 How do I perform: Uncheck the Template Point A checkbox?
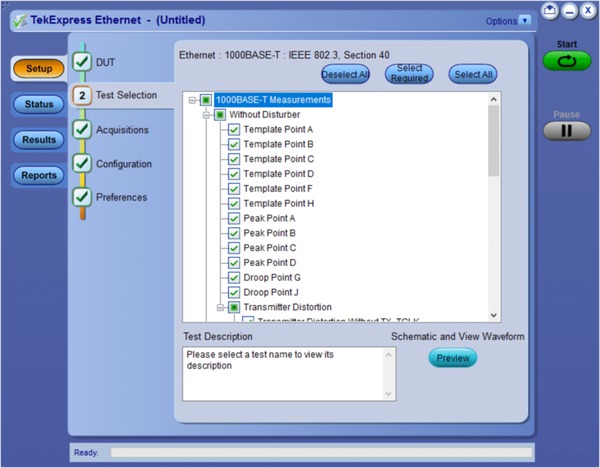coord(234,130)
